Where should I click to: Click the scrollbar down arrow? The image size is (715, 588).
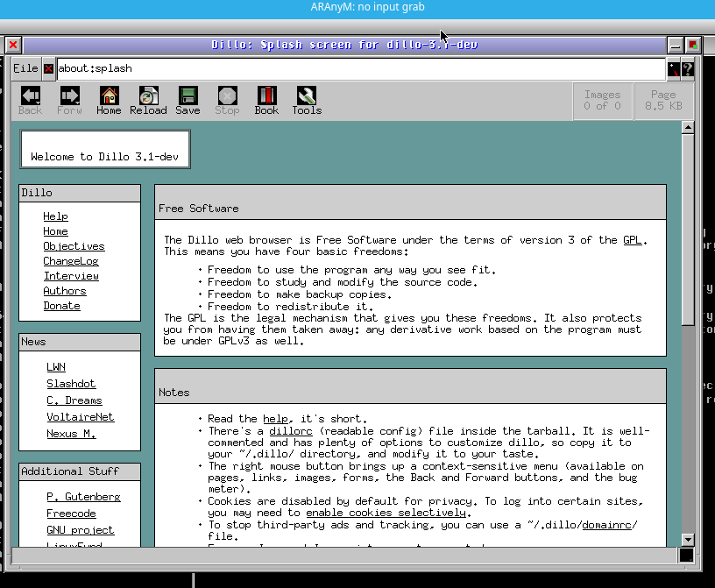[x=688, y=540]
